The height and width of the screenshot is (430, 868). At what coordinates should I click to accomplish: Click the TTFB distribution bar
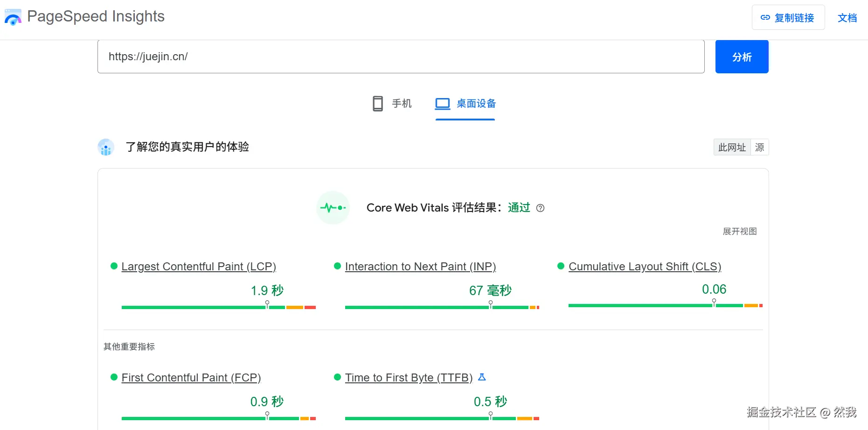[x=442, y=418]
